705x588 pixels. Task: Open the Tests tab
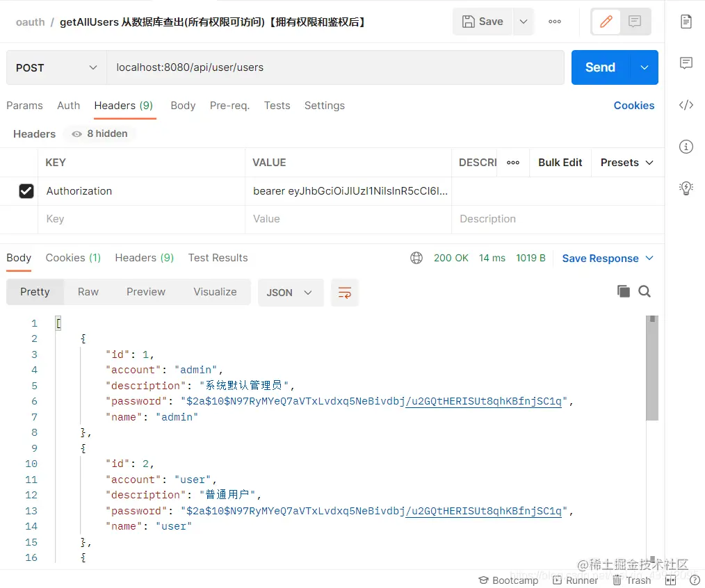(277, 106)
